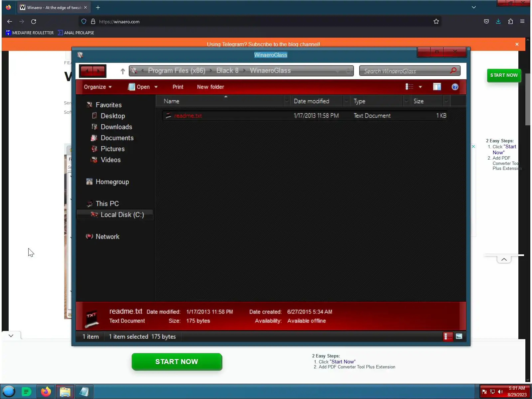Viewport: 532px width, 399px height.
Task: Open the Firefox downloads panel
Action: coord(498,22)
